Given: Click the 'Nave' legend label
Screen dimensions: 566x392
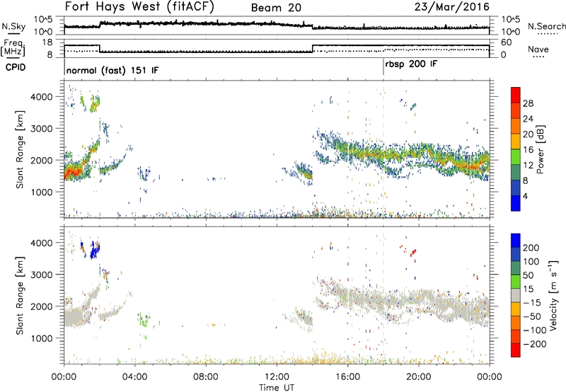Looking at the screenshot, I should point(538,49).
